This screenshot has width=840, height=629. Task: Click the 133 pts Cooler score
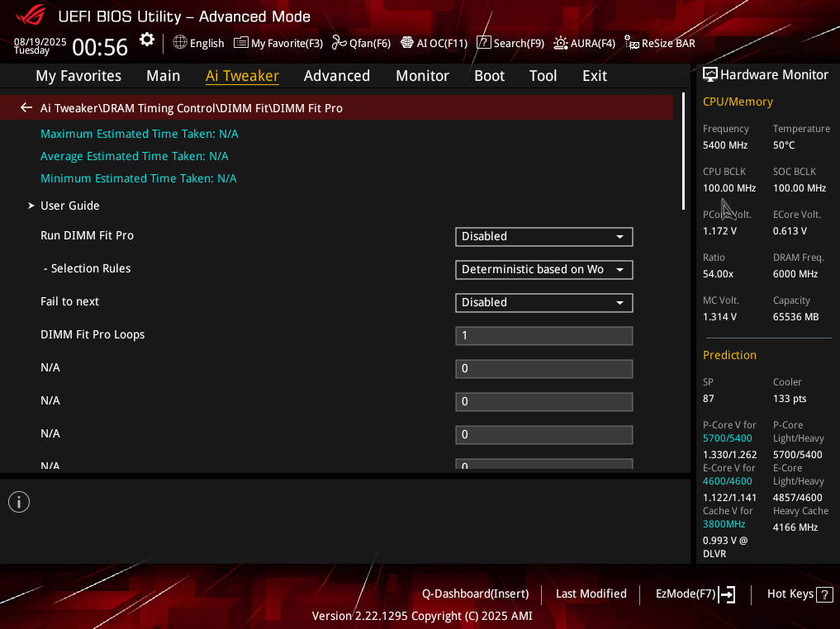(790, 399)
